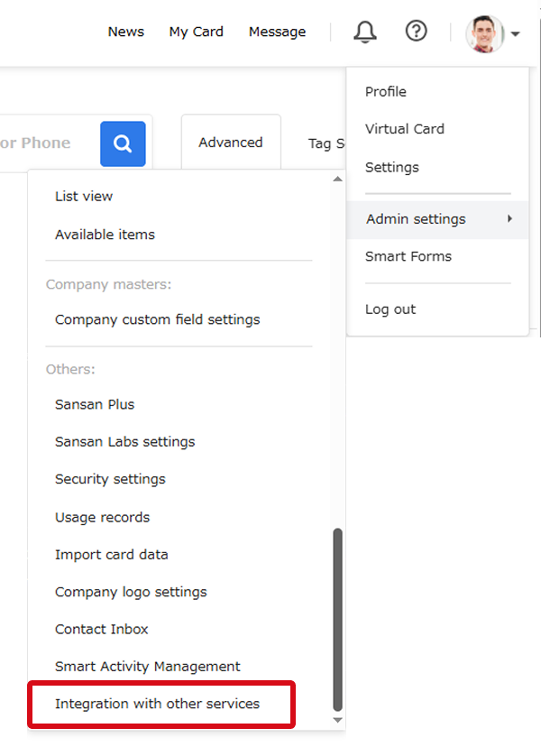Select Company custom field settings
This screenshot has width=541, height=756.
click(x=158, y=319)
